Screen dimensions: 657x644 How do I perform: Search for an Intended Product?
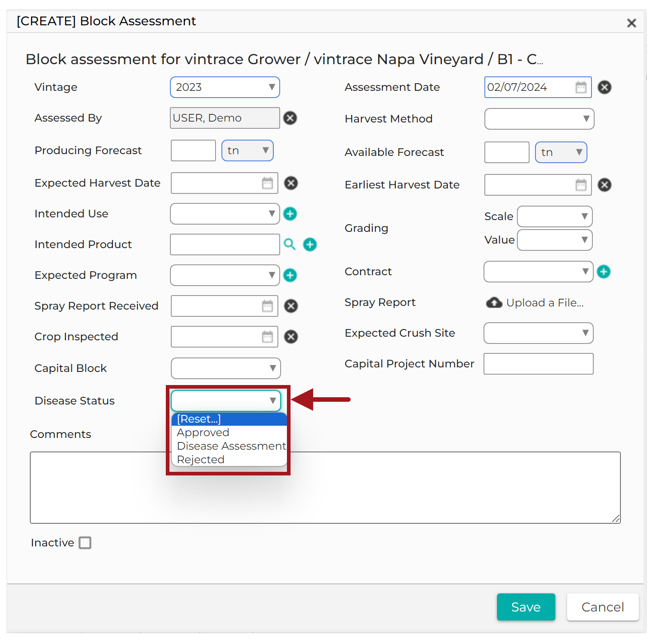point(290,244)
